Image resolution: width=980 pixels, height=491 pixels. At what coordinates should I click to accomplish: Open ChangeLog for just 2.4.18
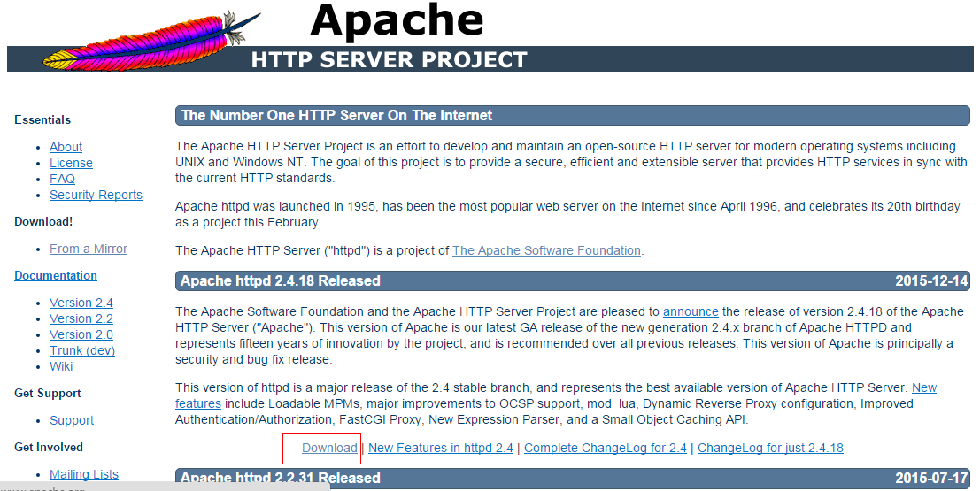coord(770,448)
